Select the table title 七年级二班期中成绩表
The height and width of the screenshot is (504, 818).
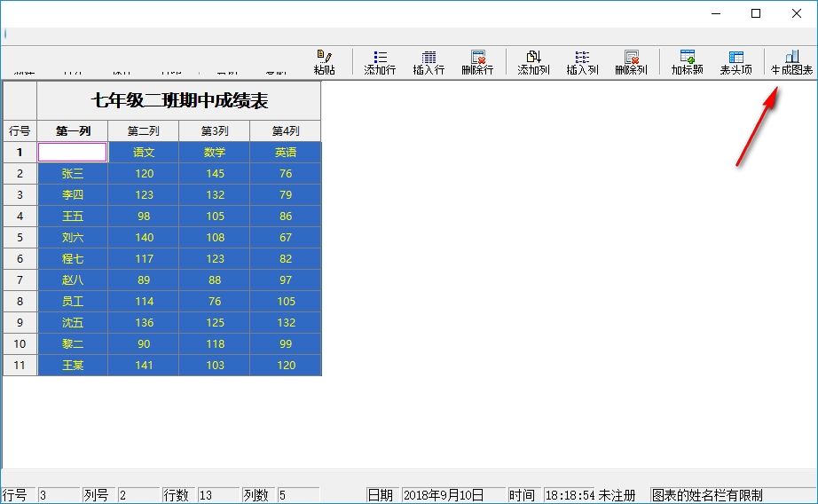(x=179, y=100)
